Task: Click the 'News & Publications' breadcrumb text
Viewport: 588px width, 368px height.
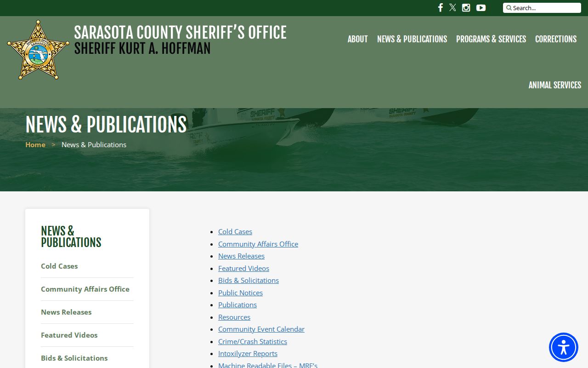Action: [x=94, y=144]
